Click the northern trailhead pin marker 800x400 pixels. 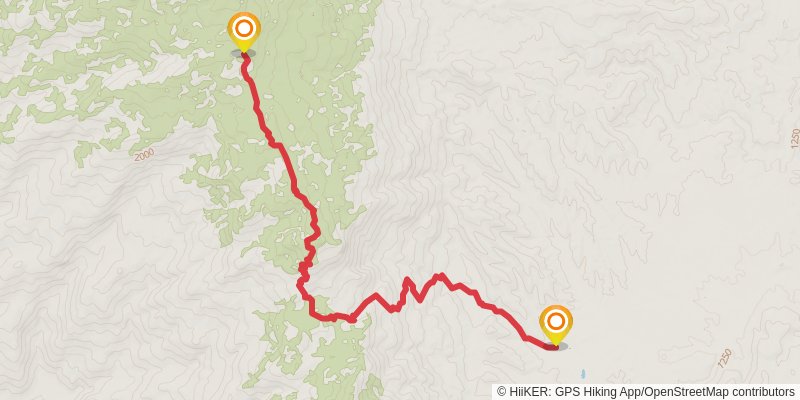click(x=244, y=32)
